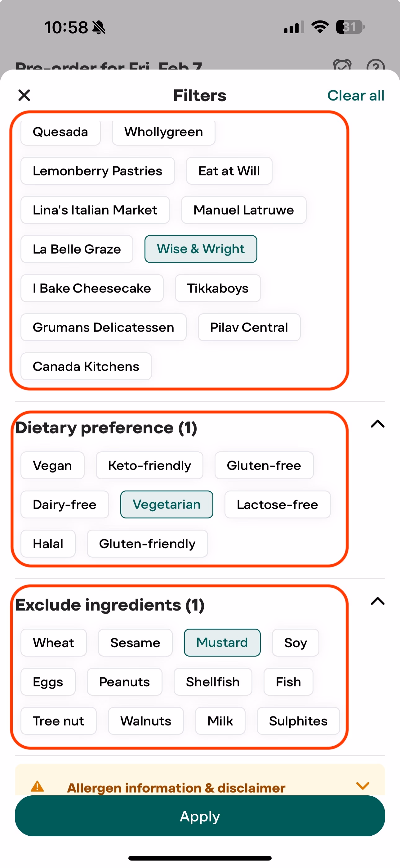Exclude Peanuts from ingredients
Viewport: 400px width, 868px height.
pos(124,682)
